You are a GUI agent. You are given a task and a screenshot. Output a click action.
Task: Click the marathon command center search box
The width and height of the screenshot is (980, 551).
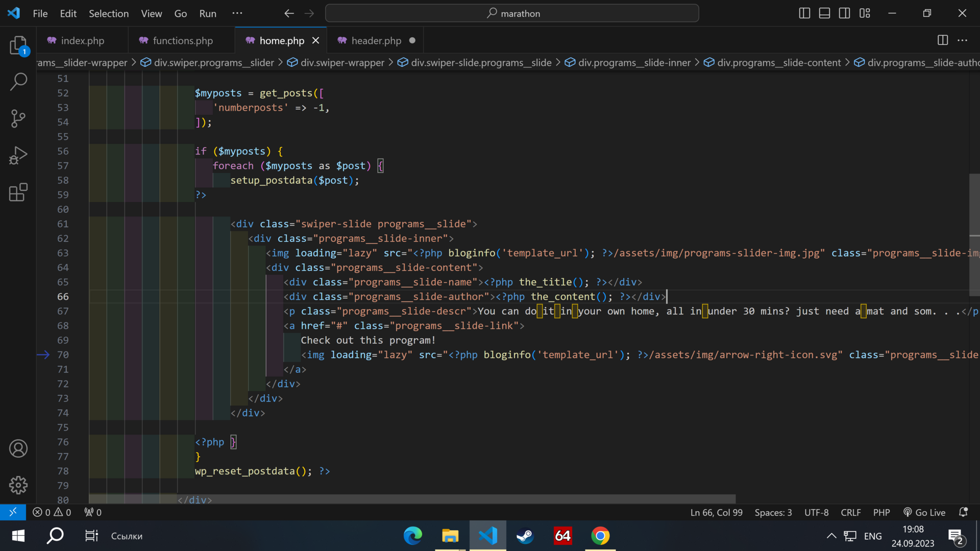tap(512, 13)
